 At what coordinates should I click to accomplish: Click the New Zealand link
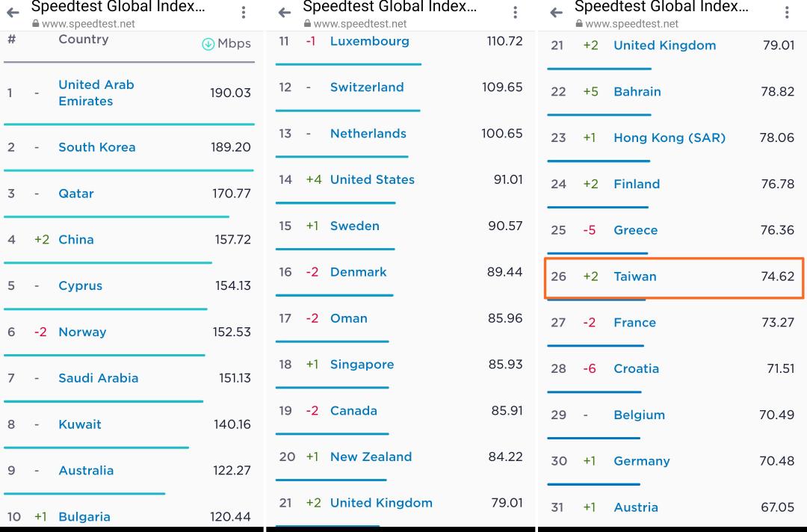pyautogui.click(x=371, y=457)
